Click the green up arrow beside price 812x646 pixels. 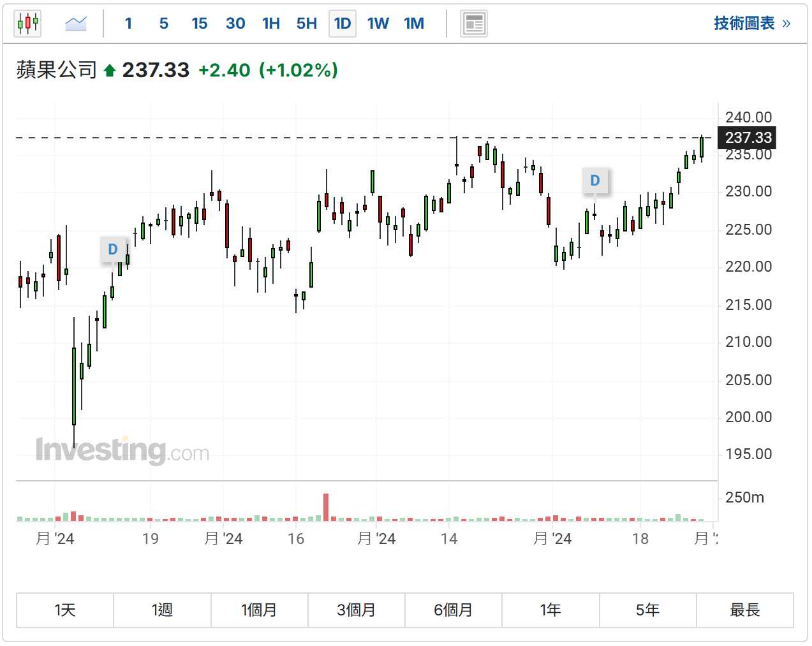pyautogui.click(x=110, y=71)
